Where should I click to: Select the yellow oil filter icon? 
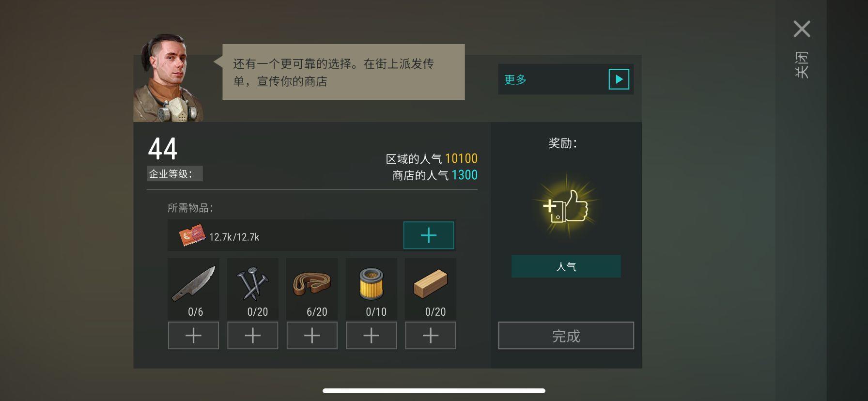pyautogui.click(x=371, y=284)
